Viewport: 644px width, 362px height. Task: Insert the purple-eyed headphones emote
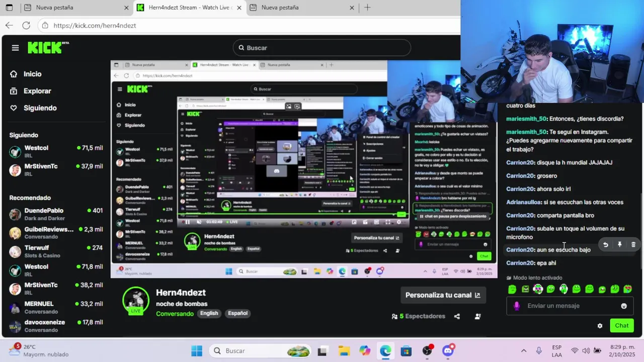(538, 289)
